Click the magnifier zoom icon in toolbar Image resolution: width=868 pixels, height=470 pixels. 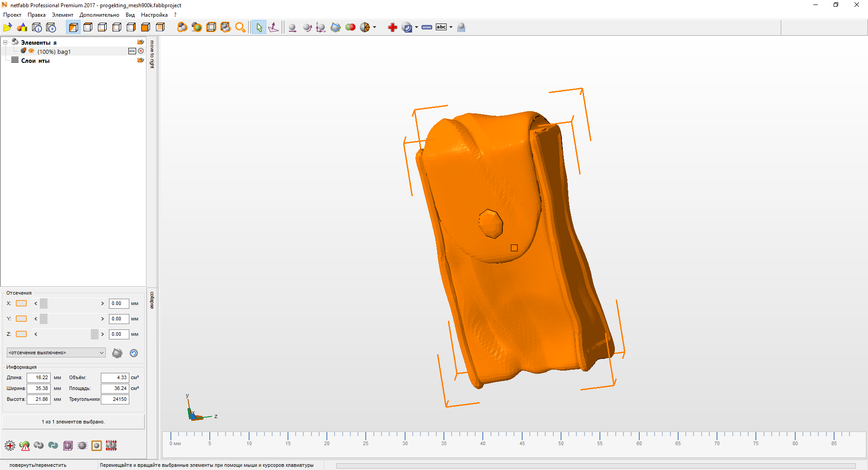pyautogui.click(x=241, y=28)
